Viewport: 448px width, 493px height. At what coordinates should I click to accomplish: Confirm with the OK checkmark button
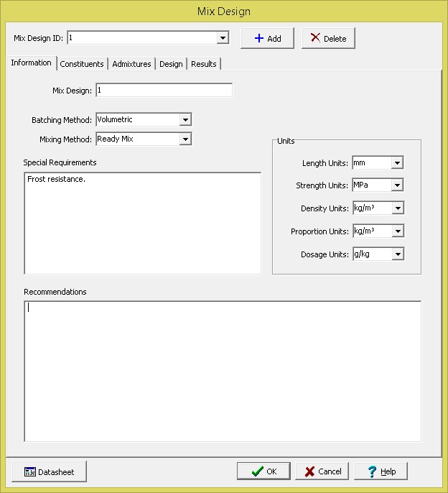263,471
